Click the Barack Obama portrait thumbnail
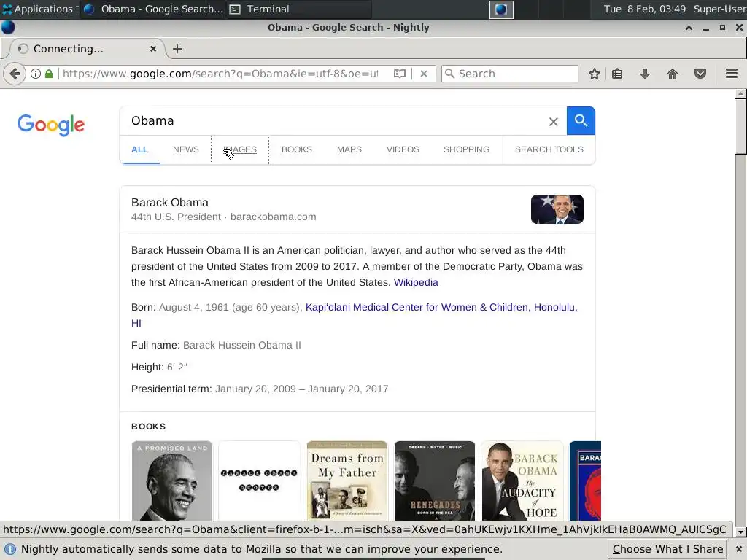This screenshot has width=747, height=560. click(x=557, y=209)
